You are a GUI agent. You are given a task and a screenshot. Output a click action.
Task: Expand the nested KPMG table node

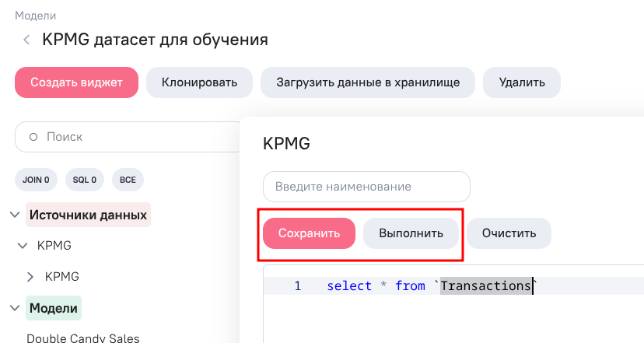30,277
